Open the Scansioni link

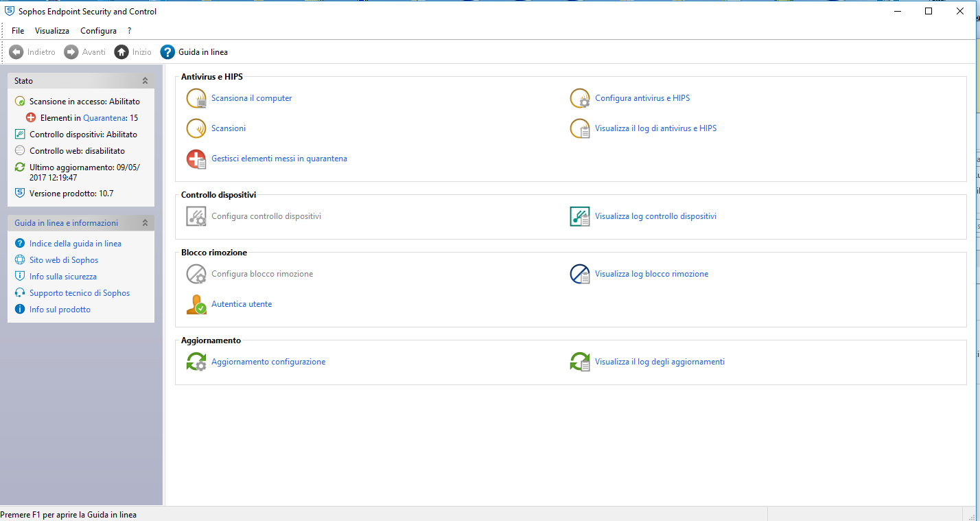click(x=229, y=128)
